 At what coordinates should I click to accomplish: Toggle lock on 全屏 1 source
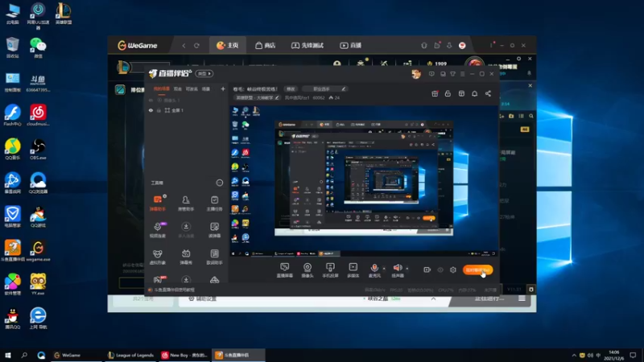tap(159, 110)
